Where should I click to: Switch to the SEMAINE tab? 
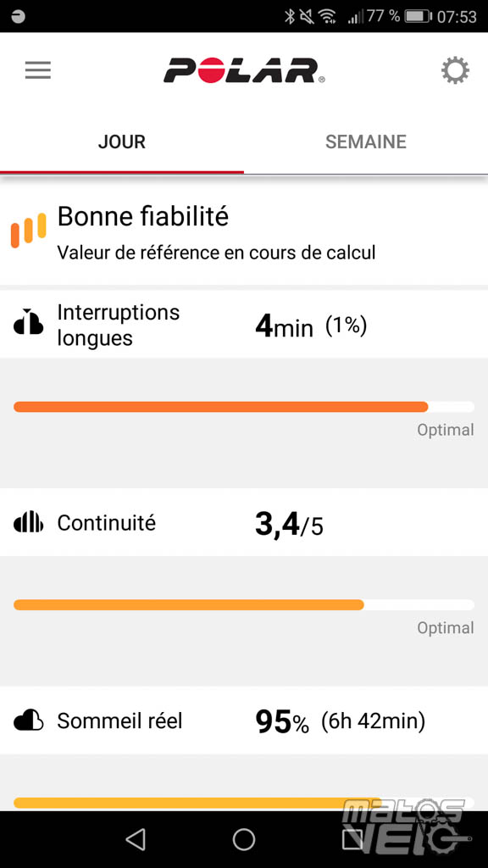[x=366, y=142]
